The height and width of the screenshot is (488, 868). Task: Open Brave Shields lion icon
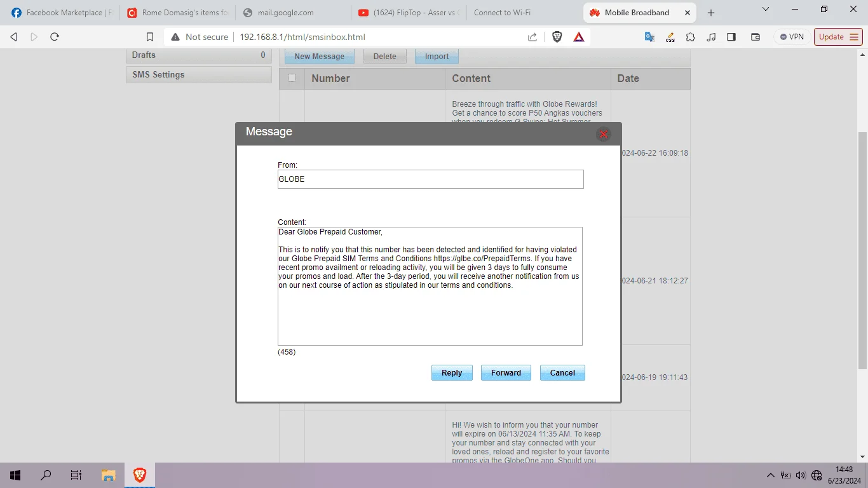click(x=557, y=37)
